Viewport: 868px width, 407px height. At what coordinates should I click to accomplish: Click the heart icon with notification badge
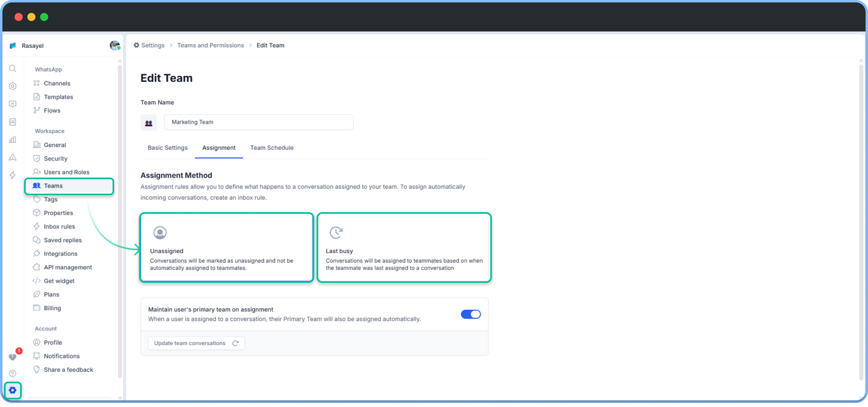[13, 357]
